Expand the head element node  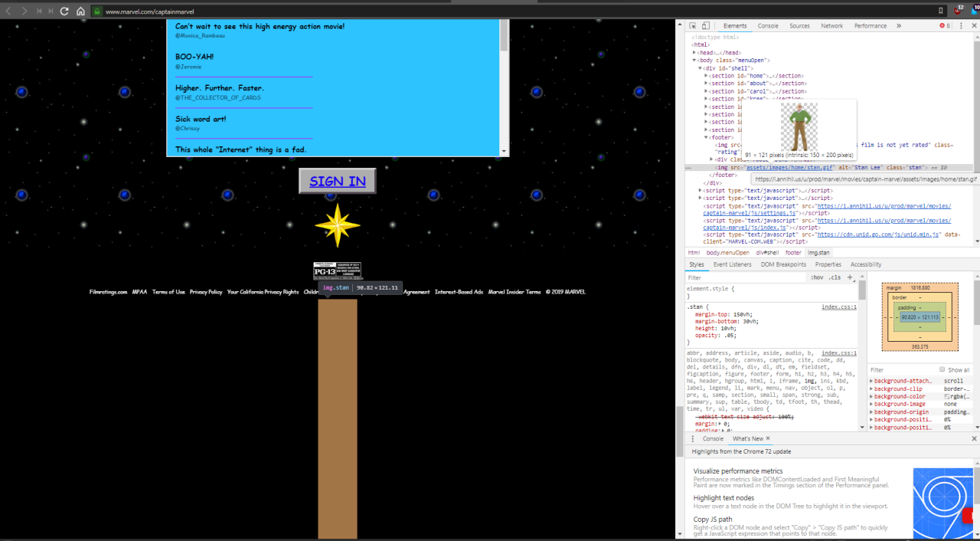coord(694,52)
